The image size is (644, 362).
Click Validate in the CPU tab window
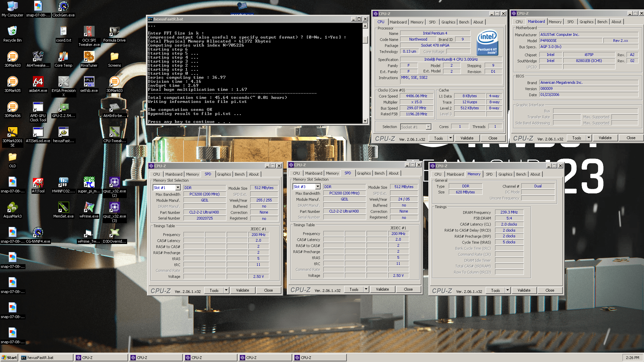pyautogui.click(x=467, y=138)
